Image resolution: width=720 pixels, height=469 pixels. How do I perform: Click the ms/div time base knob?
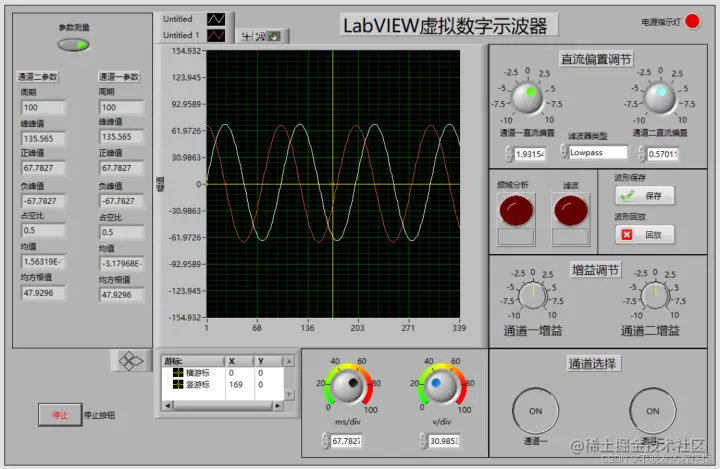point(348,386)
